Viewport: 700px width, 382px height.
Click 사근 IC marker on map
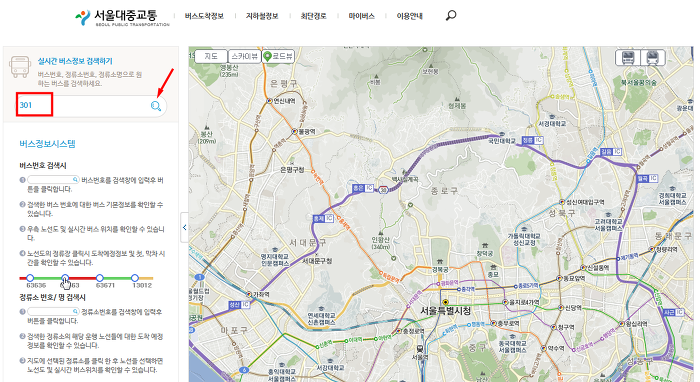tap(673, 312)
